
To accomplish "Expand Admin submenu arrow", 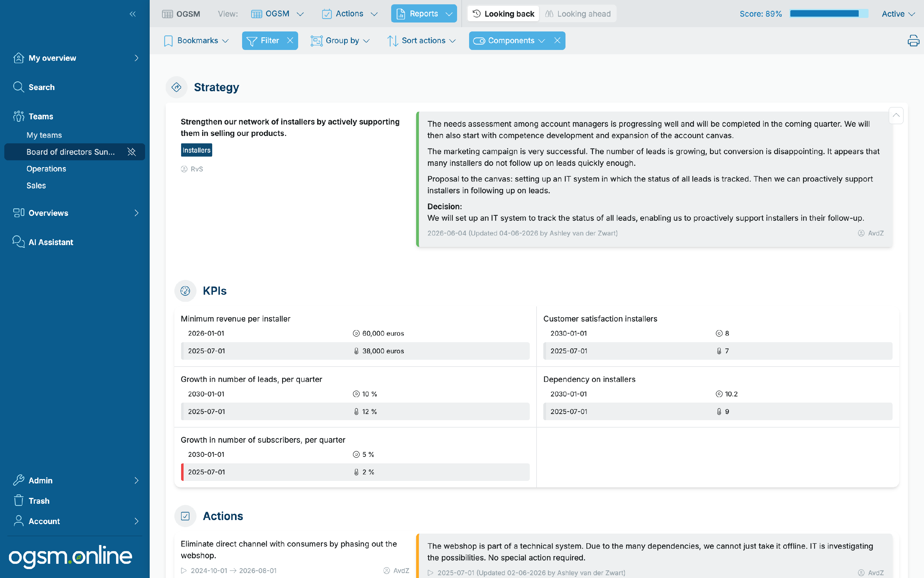I will 136,481.
